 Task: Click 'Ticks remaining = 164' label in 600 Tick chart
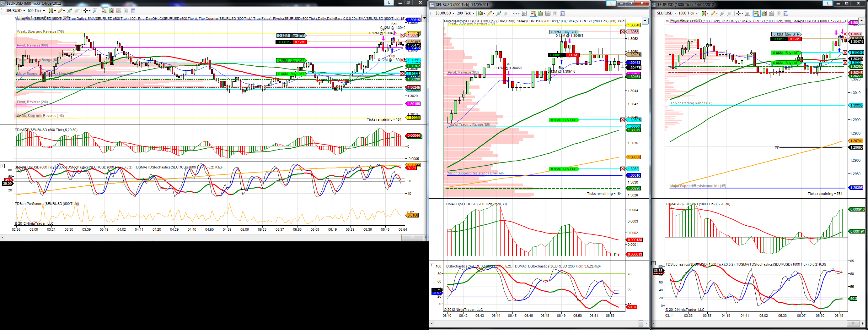384,119
